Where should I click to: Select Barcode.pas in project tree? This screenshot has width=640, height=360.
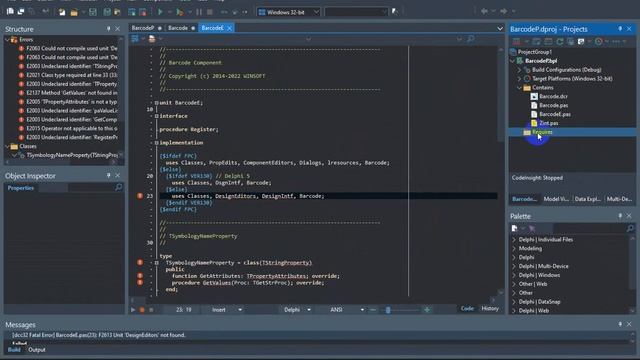pos(553,105)
